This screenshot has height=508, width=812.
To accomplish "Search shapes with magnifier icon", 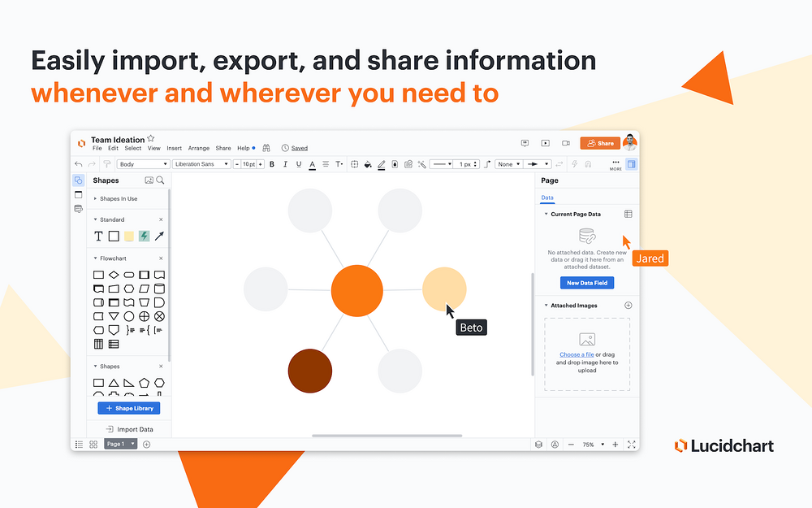I will [161, 180].
